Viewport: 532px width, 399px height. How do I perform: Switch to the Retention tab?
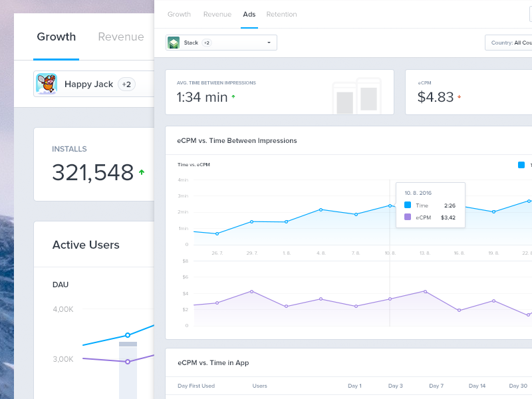pos(281,14)
